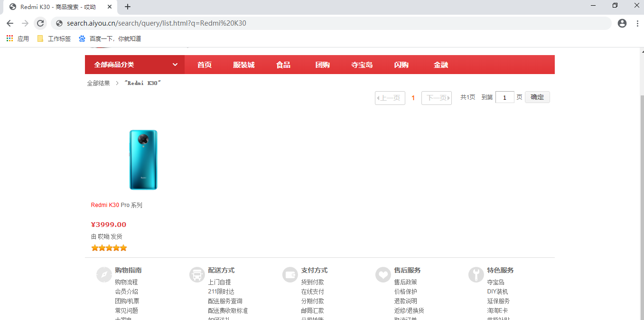Open the 工作标签 bookmark folder
Screen dimensions: 644x320
[x=54, y=38]
